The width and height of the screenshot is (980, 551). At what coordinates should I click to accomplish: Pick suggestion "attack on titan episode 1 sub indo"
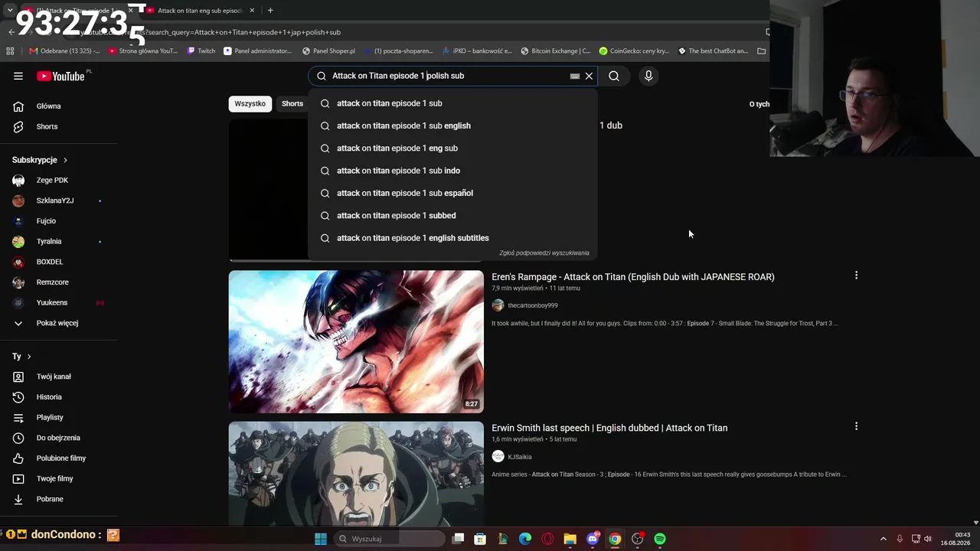[x=452, y=171]
